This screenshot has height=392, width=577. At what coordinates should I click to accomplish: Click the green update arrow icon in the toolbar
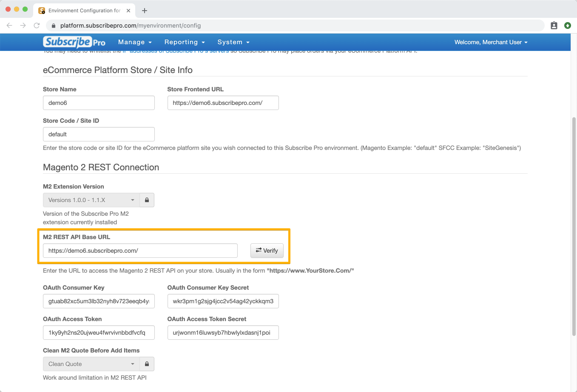pos(568,25)
